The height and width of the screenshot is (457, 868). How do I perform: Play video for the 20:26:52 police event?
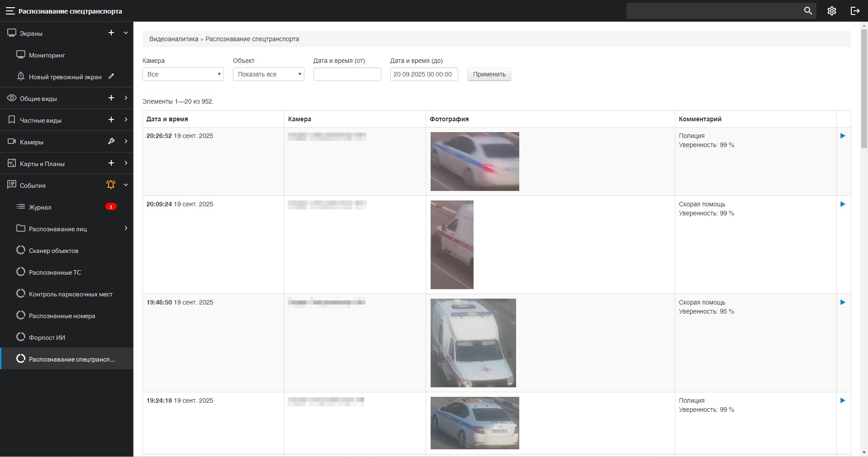(843, 136)
